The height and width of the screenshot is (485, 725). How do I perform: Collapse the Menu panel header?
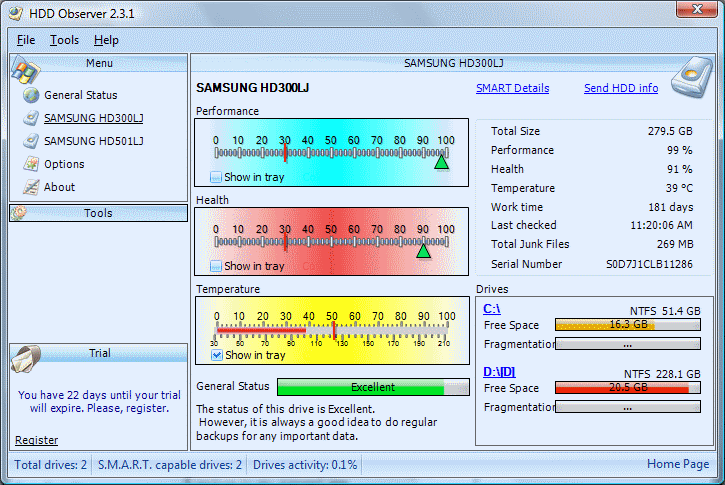click(98, 63)
